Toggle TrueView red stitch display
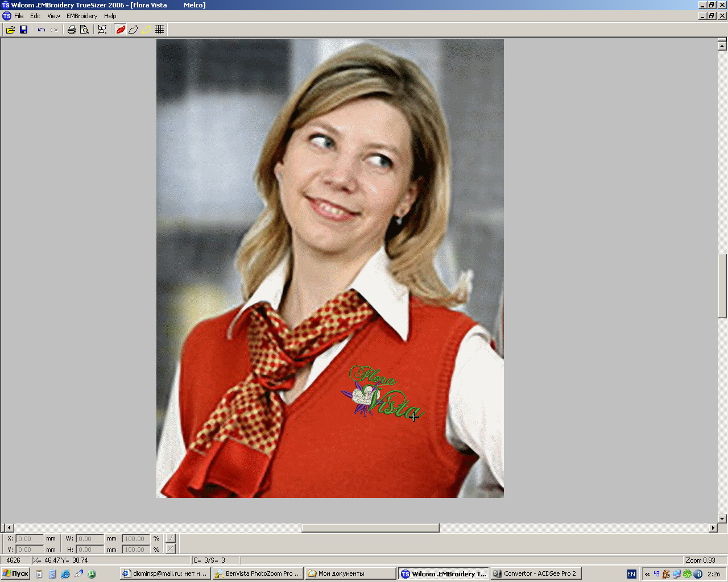728x582 pixels. (121, 30)
